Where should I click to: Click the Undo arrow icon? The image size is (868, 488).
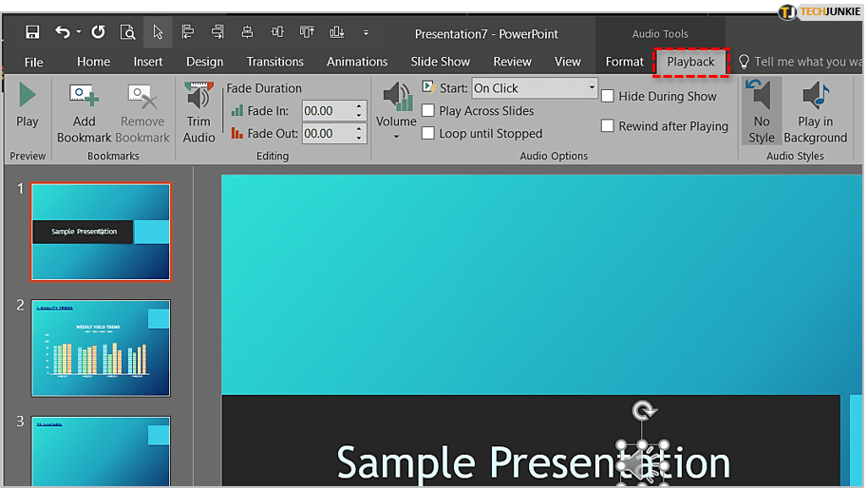[63, 32]
